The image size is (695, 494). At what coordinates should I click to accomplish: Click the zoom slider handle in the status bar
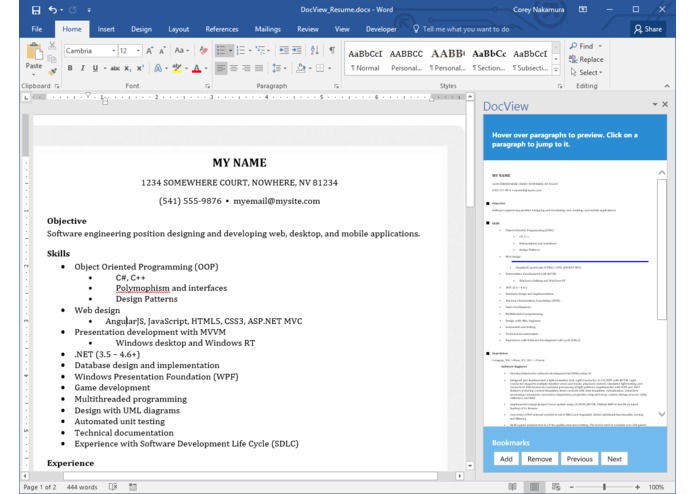(604, 487)
